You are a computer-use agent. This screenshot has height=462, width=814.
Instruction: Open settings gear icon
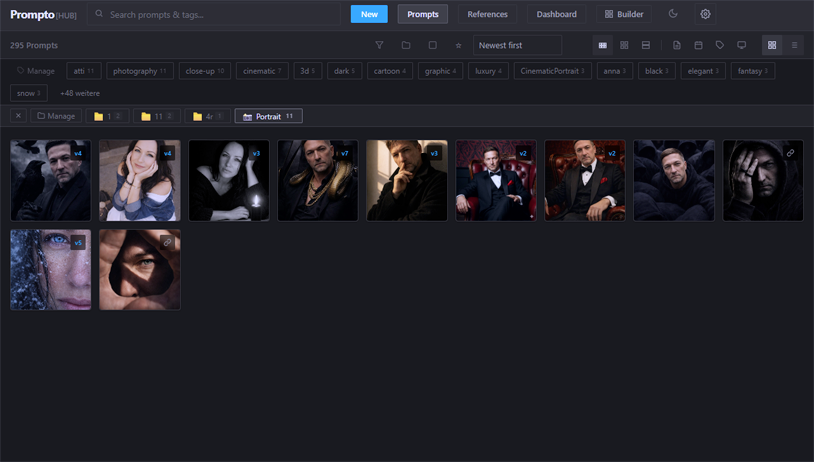pos(705,14)
